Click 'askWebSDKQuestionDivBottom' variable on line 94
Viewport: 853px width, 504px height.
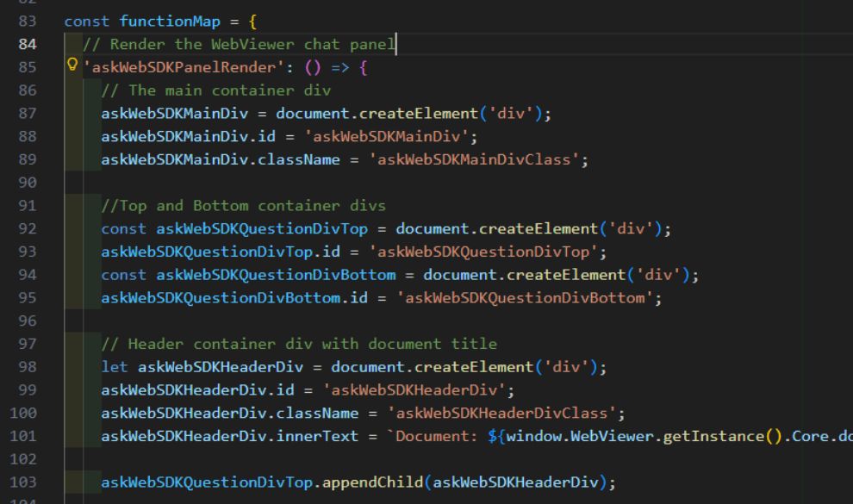[x=276, y=275]
